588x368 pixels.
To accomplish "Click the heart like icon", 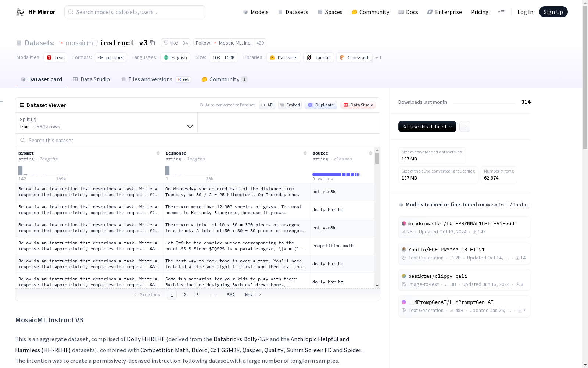I will pyautogui.click(x=166, y=43).
